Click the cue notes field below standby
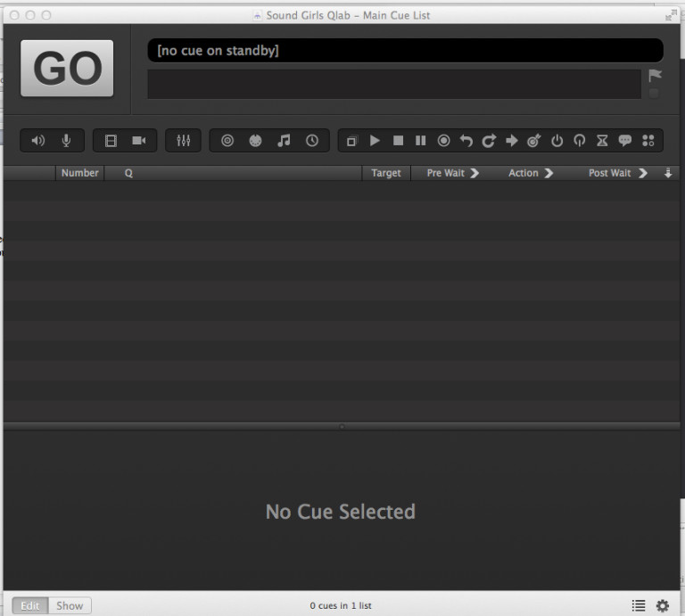 click(393, 84)
